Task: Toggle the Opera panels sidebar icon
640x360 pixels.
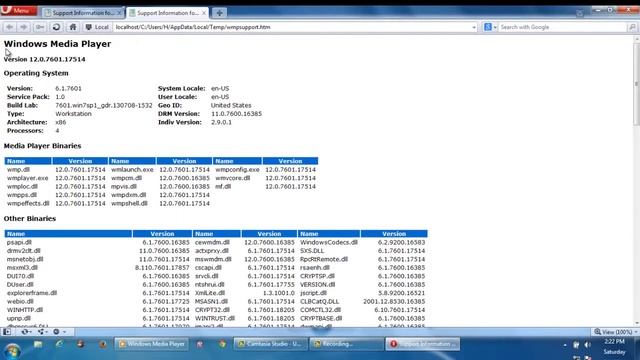Action: coord(7,332)
